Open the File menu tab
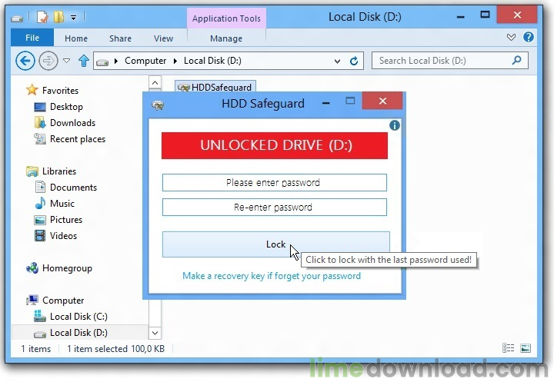This screenshot has width=554, height=392. click(x=32, y=38)
